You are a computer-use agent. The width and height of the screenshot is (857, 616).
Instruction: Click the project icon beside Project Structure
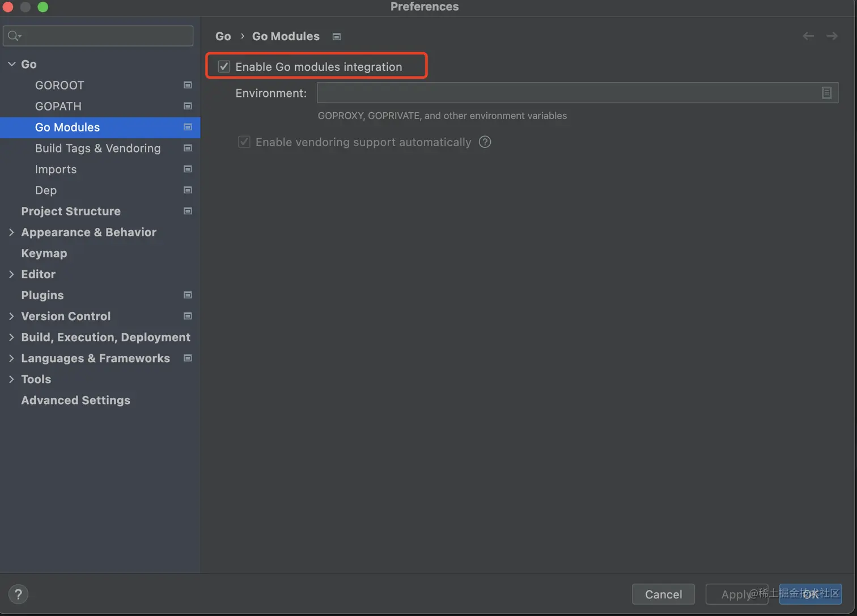click(x=188, y=211)
